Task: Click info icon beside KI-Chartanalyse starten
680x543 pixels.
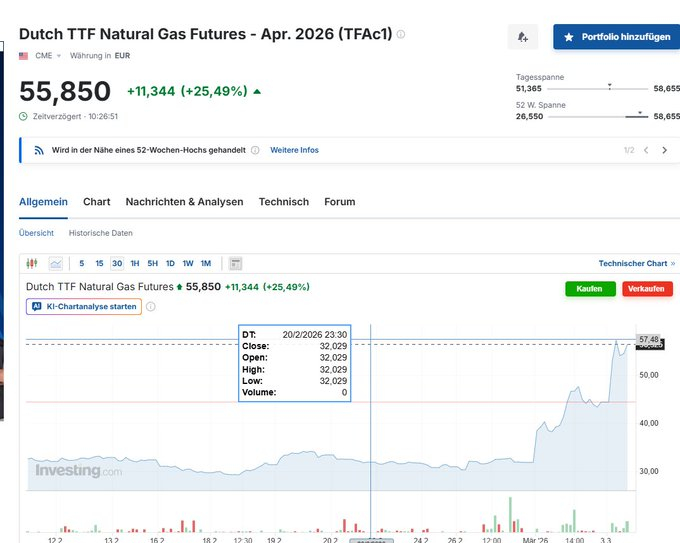Action: [151, 307]
